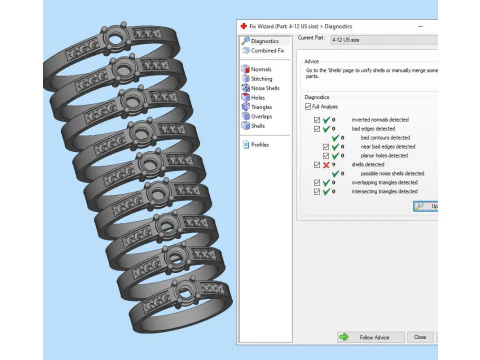
Task: Toggle the Full Analysis checkbox
Action: click(308, 107)
